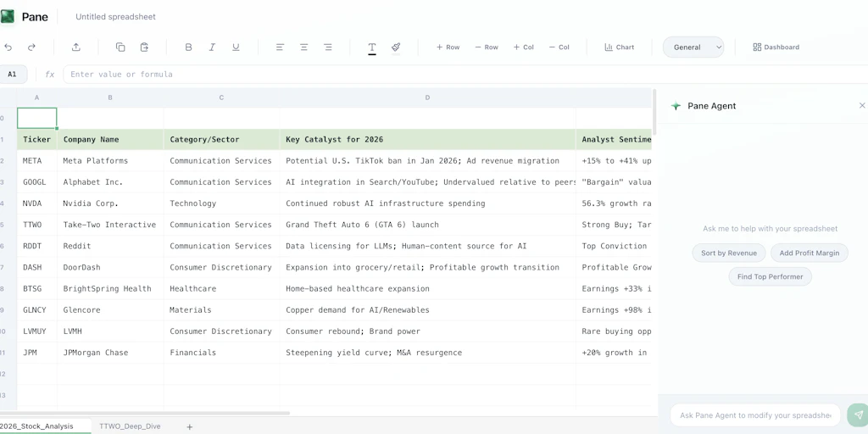Open the Dashboard view
This screenshot has width=868, height=434.
click(x=776, y=47)
